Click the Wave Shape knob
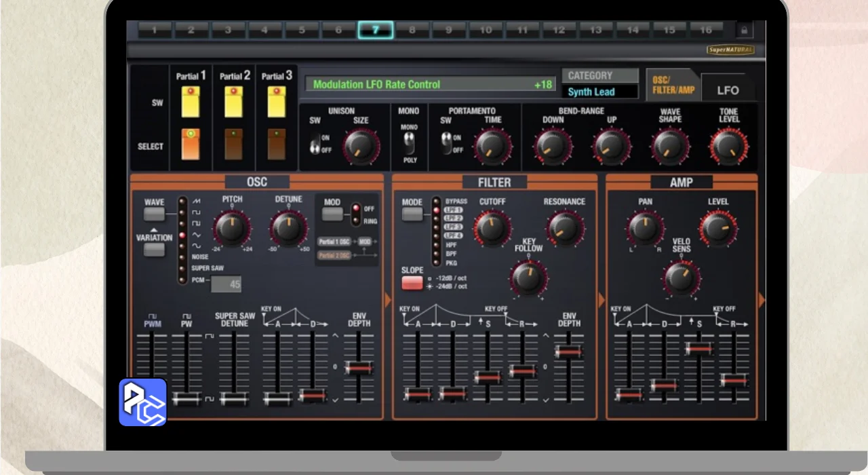Image resolution: width=868 pixels, height=475 pixels. tap(670, 146)
